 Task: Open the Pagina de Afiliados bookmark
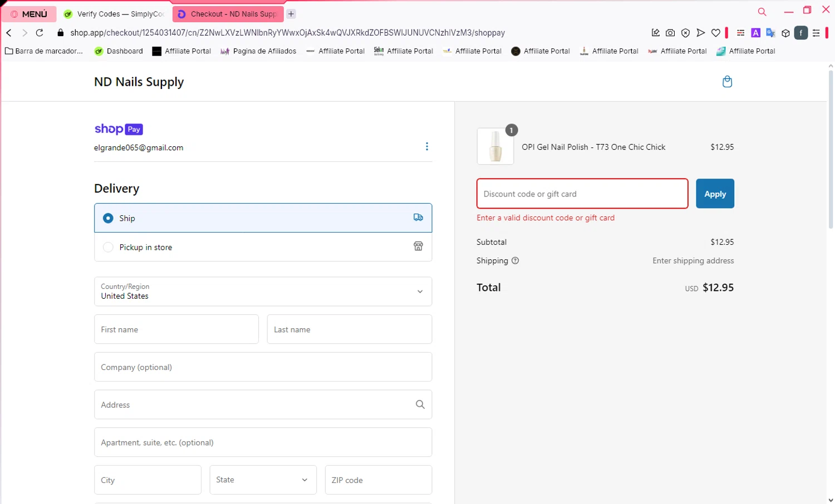pyautogui.click(x=258, y=51)
